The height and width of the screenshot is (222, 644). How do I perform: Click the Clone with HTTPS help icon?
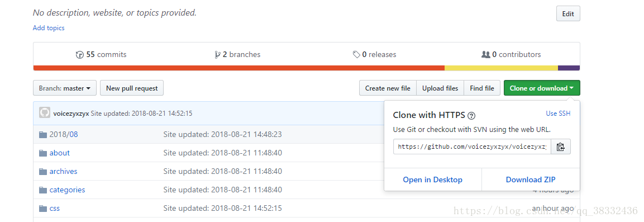point(471,115)
